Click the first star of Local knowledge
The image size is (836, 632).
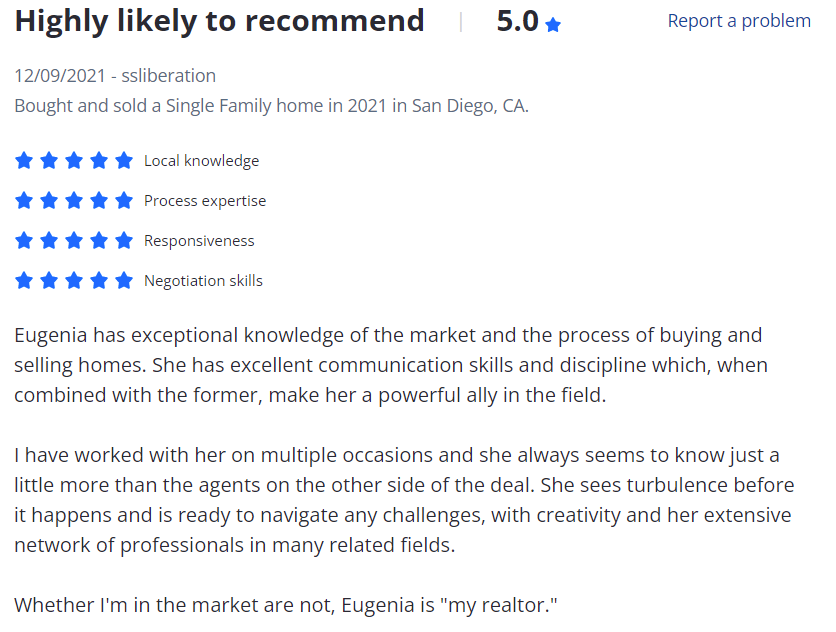(x=24, y=160)
